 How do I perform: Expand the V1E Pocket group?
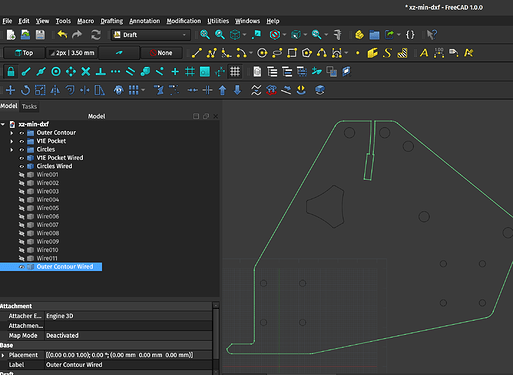click(x=12, y=141)
